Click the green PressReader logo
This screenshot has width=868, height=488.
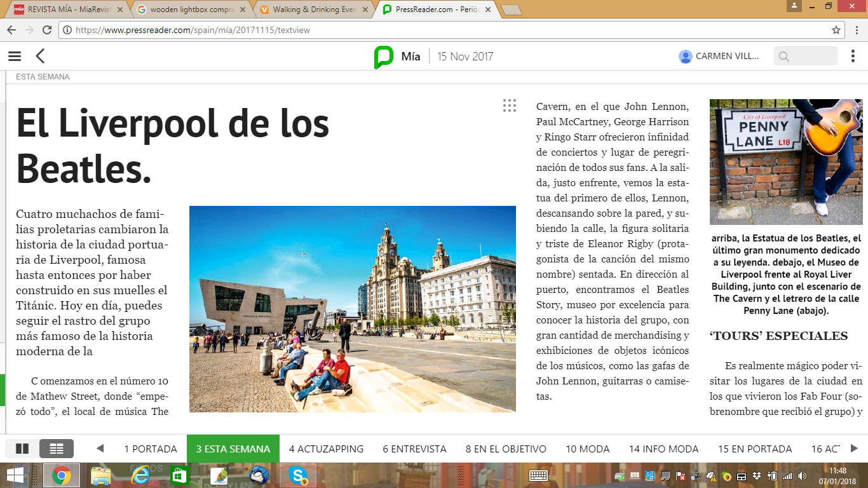[383, 57]
